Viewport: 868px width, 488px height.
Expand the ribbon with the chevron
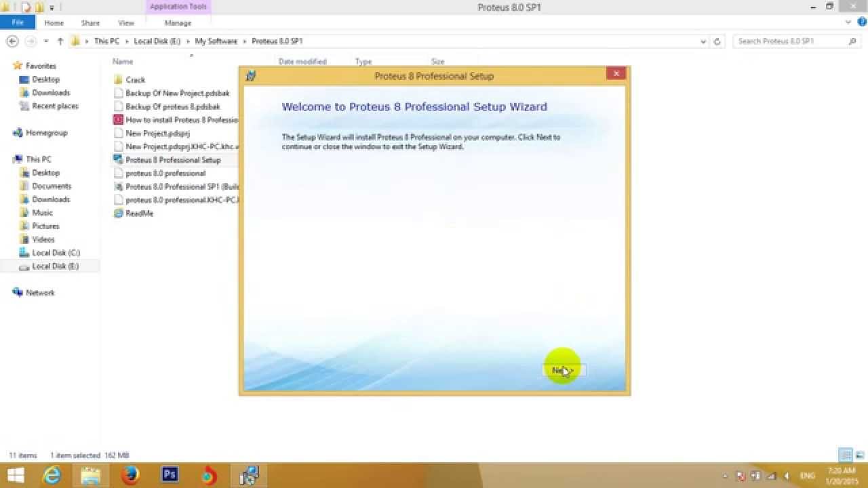pyautogui.click(x=848, y=22)
